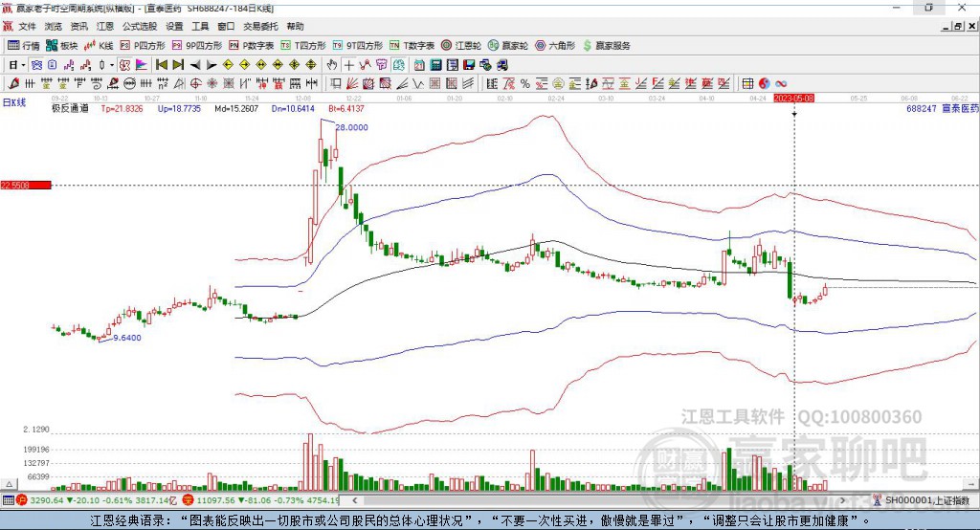Click the 沪 Shanghai index badge in status bar
The height and width of the screenshot is (530, 980).
point(22,500)
